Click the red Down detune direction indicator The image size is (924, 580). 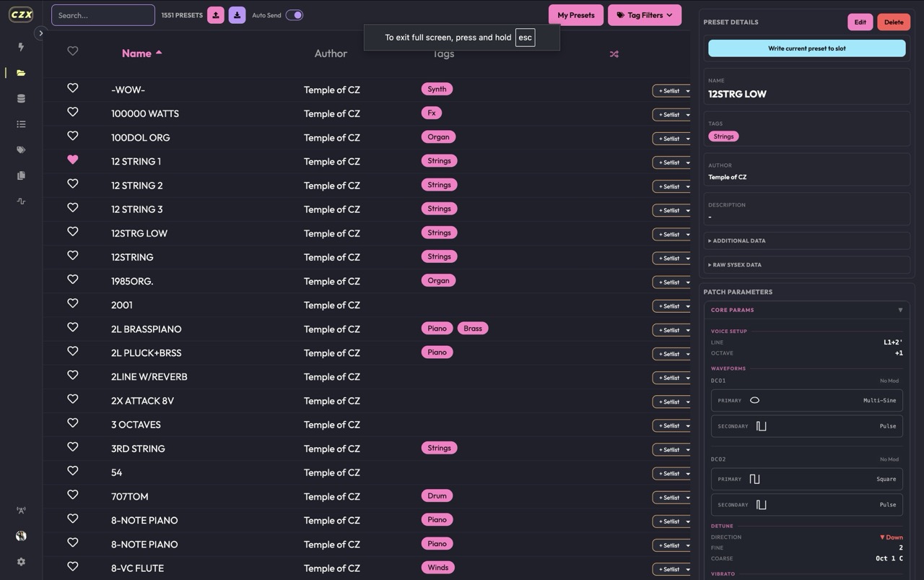[x=891, y=537]
